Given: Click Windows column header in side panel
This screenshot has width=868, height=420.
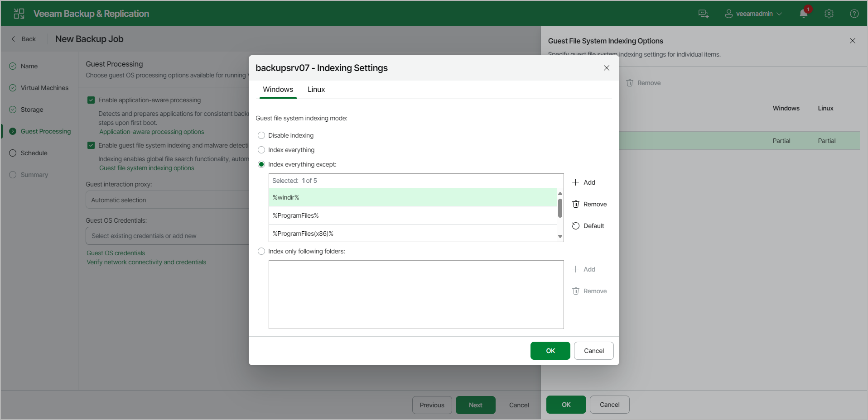Looking at the screenshot, I should pyautogui.click(x=786, y=108).
